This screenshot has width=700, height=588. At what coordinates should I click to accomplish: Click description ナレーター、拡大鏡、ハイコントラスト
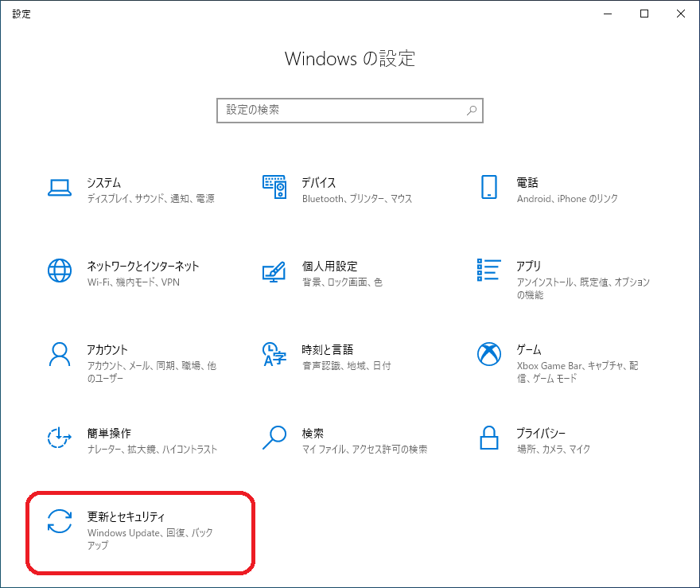152,449
